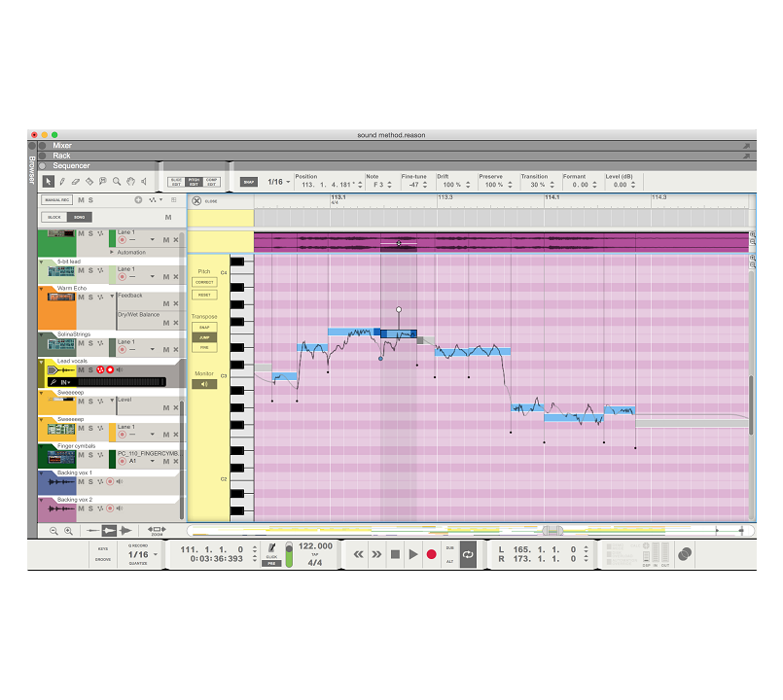Open the track parameter automation dropdown
783x700 pixels.
pos(156,199)
